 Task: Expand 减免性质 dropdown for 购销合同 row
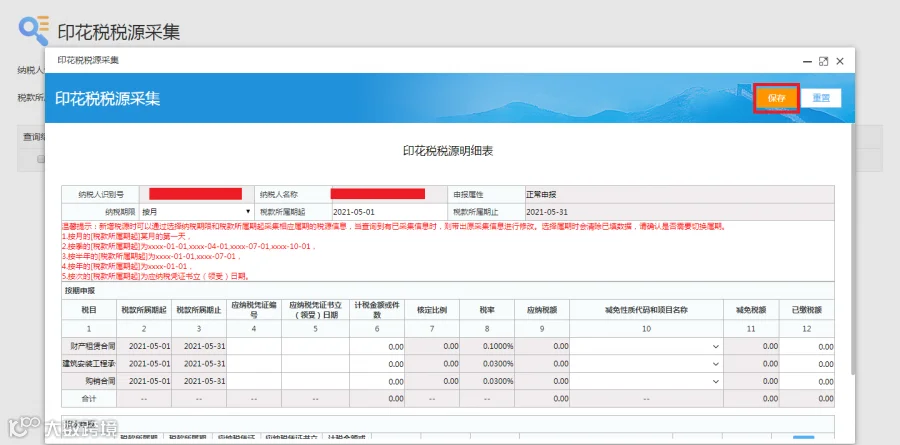[x=646, y=381]
